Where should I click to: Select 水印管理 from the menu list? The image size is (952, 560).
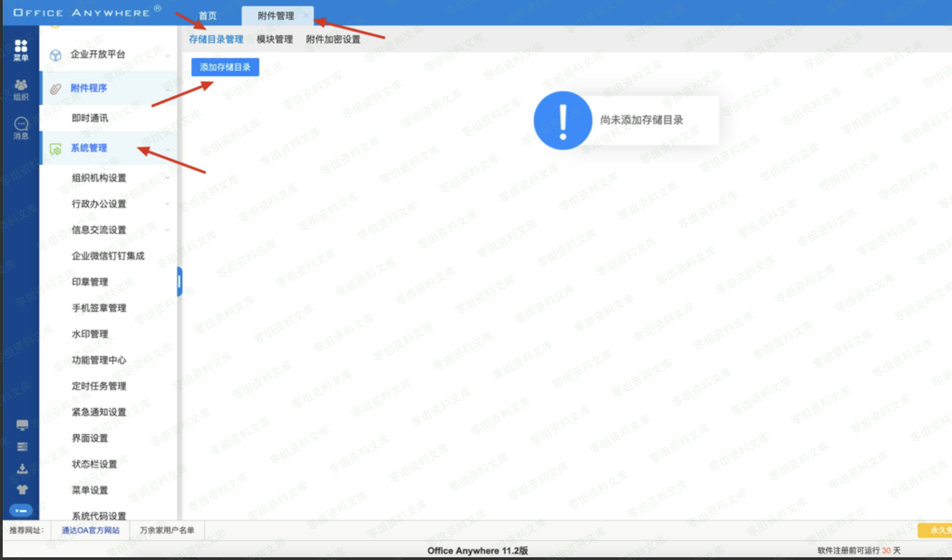point(90,334)
